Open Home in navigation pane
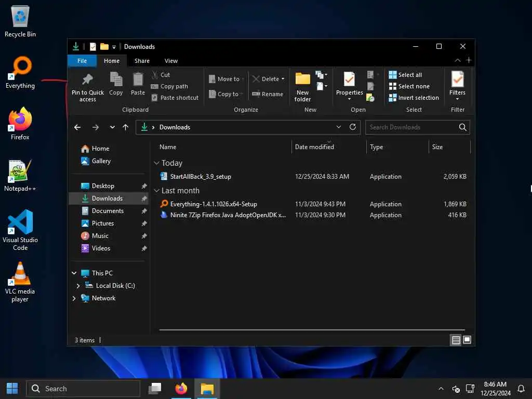The height and width of the screenshot is (399, 532). click(x=95, y=149)
